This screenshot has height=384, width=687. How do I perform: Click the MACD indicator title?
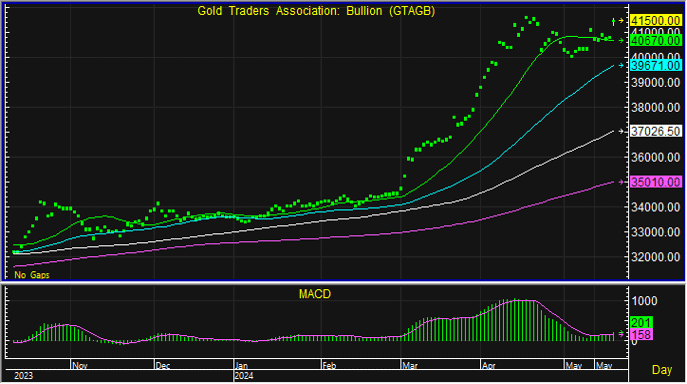[315, 294]
